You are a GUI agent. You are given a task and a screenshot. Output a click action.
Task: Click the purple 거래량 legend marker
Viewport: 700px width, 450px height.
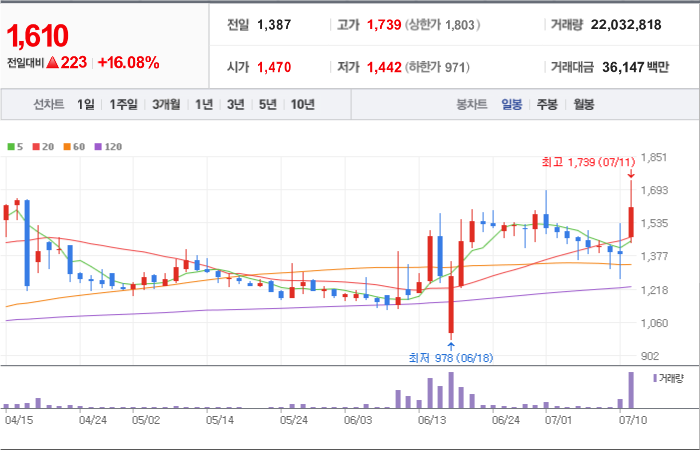655,379
